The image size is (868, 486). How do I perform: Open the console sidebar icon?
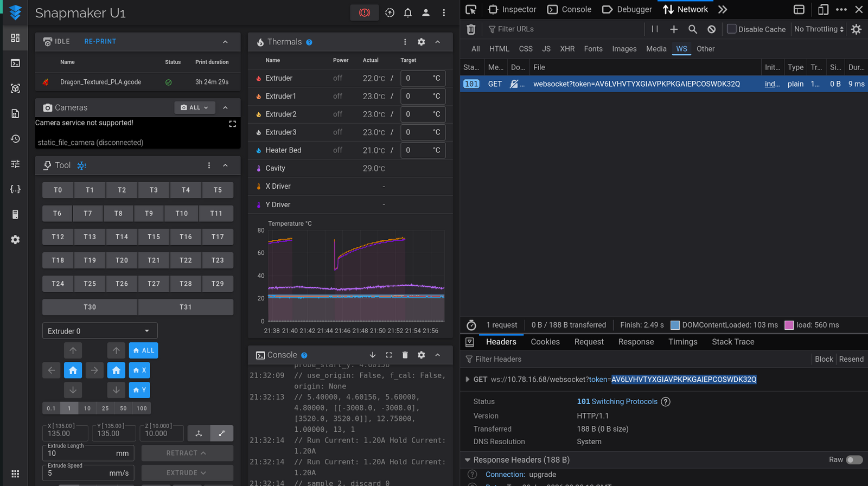pos(15,63)
